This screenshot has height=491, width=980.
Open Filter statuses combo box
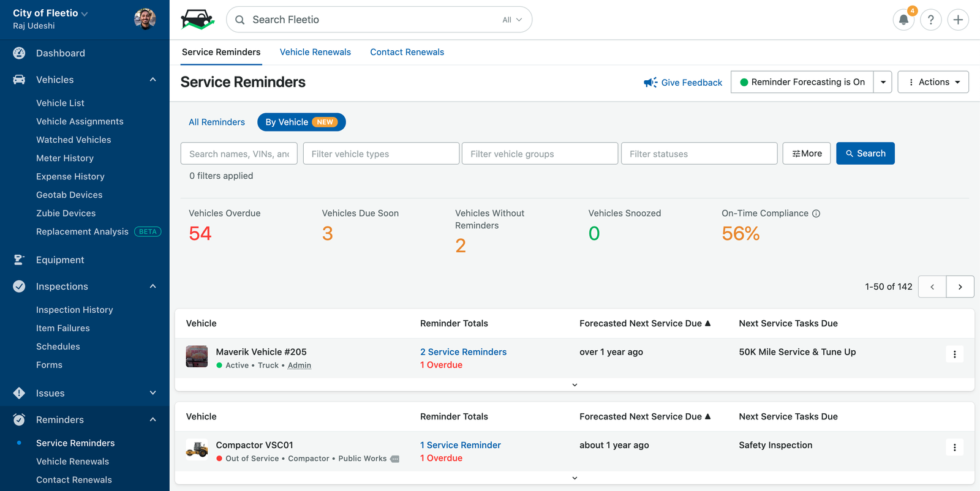click(x=699, y=154)
